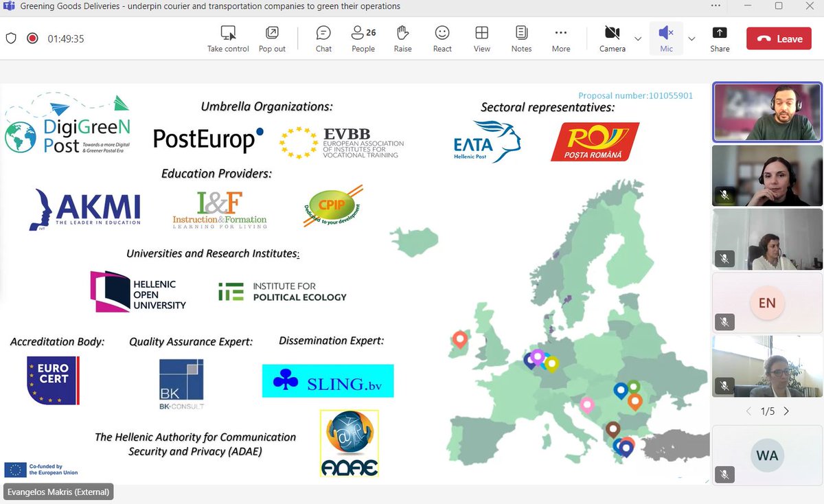The width and height of the screenshot is (824, 504).
Task: Go to previous participant page
Action: point(748,411)
